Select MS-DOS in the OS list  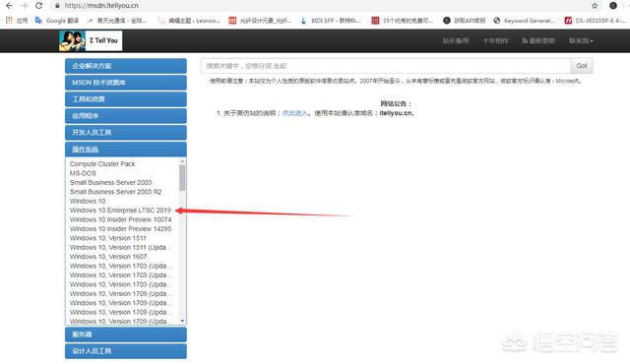coord(83,173)
